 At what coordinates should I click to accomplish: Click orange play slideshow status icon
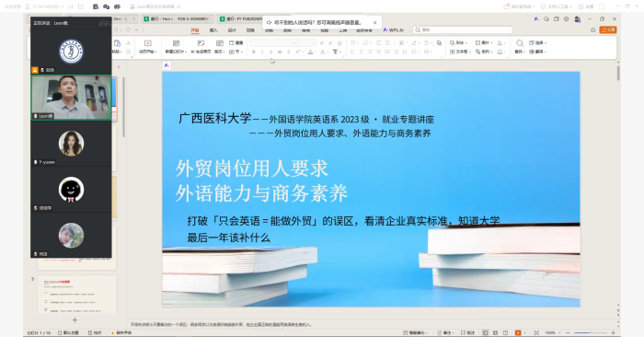click(x=518, y=333)
